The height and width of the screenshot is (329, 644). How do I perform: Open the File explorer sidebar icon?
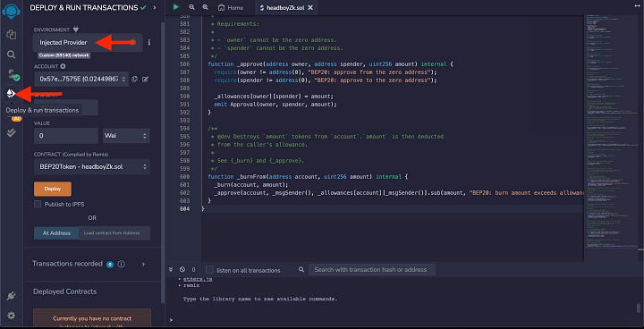click(x=11, y=35)
